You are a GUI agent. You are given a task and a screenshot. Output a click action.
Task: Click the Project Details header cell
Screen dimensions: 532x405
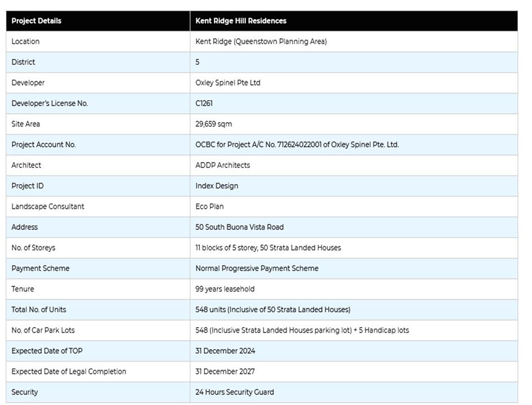37,21
